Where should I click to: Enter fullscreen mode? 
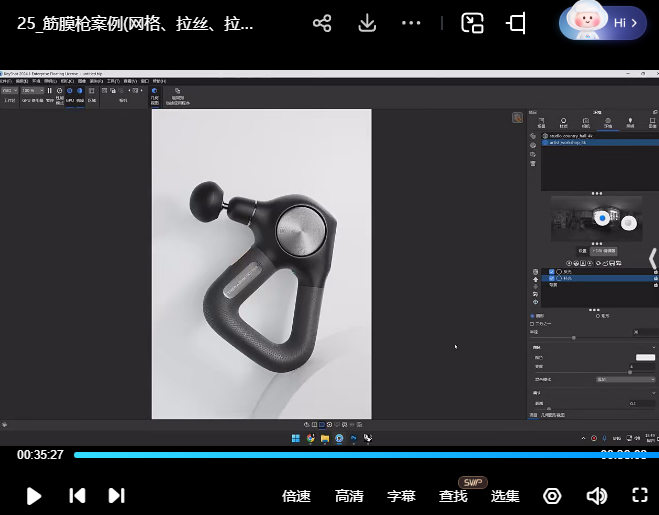coord(640,495)
